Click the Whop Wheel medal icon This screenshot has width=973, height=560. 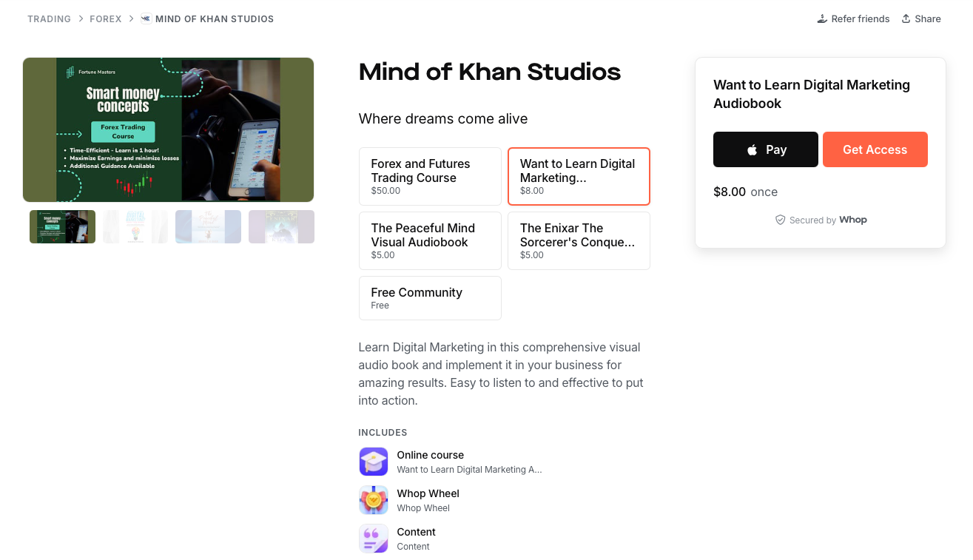(x=374, y=500)
